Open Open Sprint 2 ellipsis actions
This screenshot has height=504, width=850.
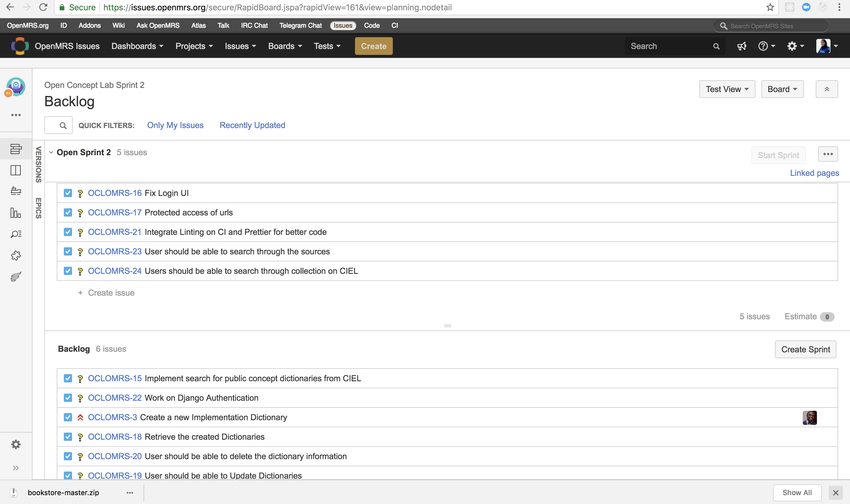pos(828,154)
